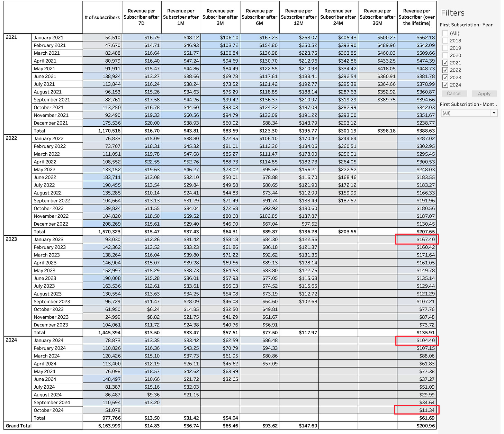Open the First Subscription Month dropdown
This screenshot has width=504, height=434.
tap(469, 113)
